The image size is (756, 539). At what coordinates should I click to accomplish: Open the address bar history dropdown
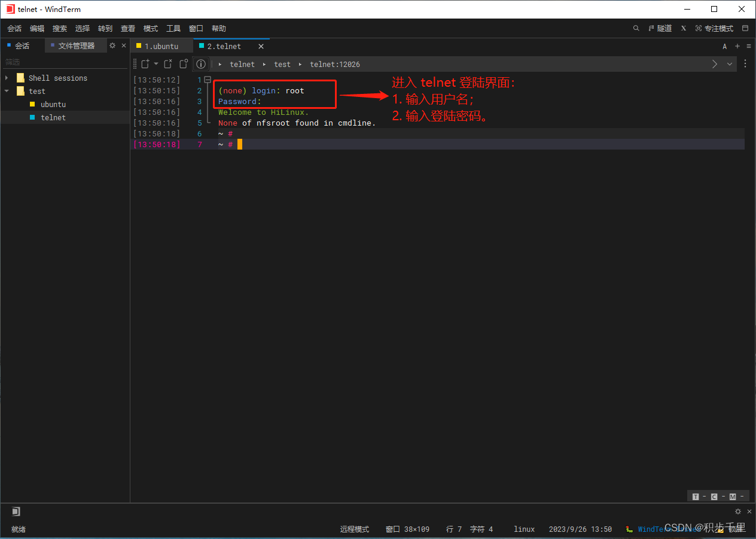click(730, 64)
